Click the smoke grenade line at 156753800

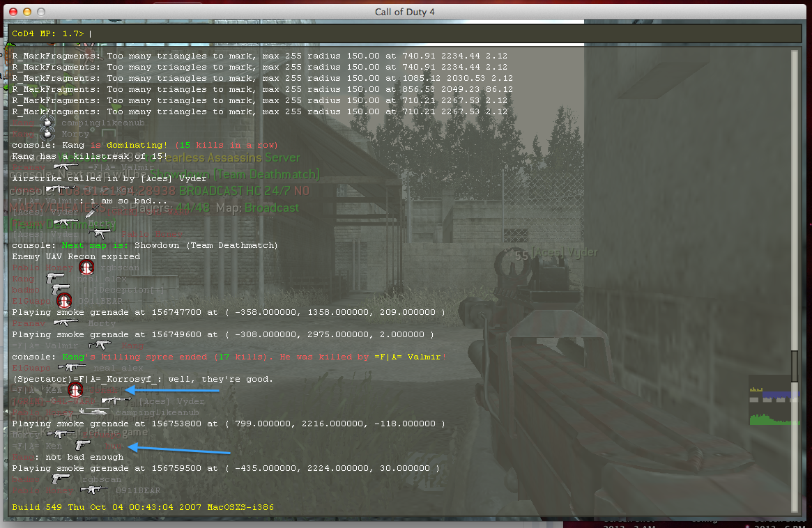pos(229,424)
